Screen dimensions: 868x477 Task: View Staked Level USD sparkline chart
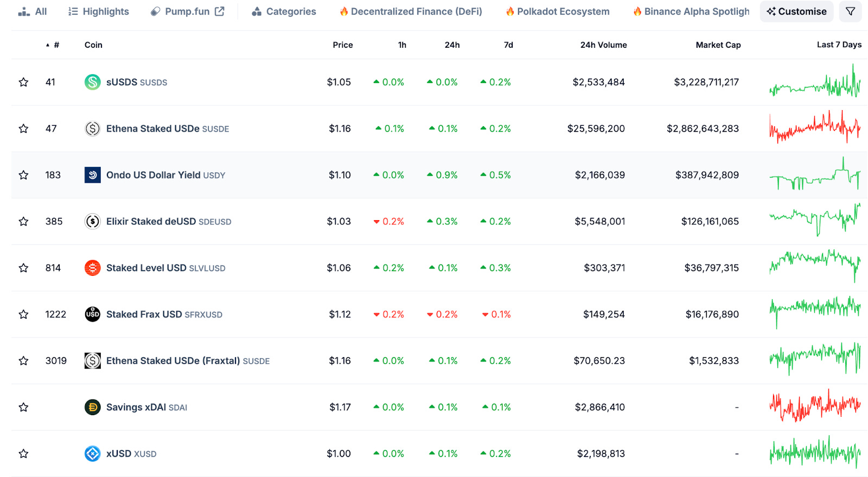point(815,266)
